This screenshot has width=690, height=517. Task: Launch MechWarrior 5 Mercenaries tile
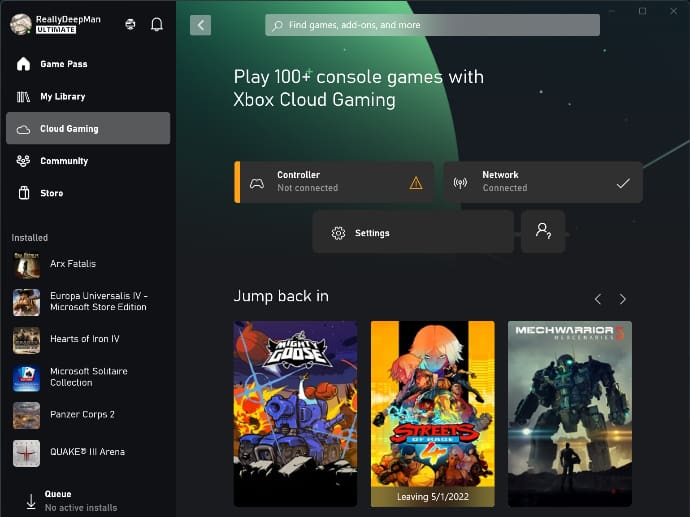(570, 414)
